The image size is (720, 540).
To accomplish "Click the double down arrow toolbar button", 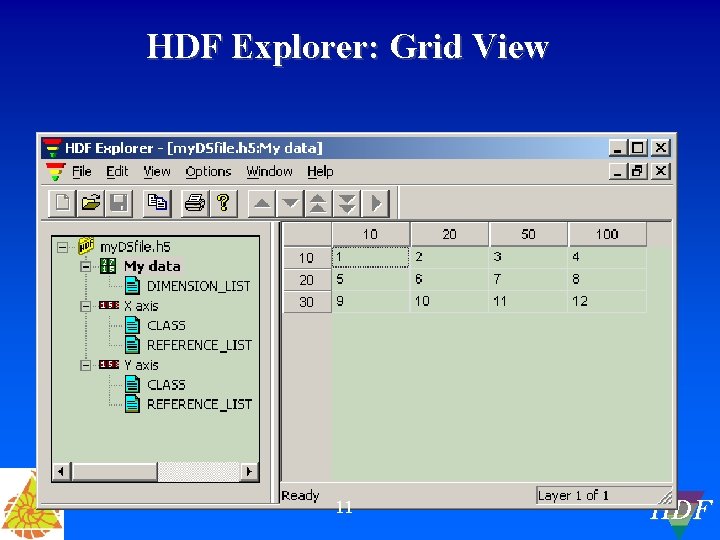I will (347, 203).
